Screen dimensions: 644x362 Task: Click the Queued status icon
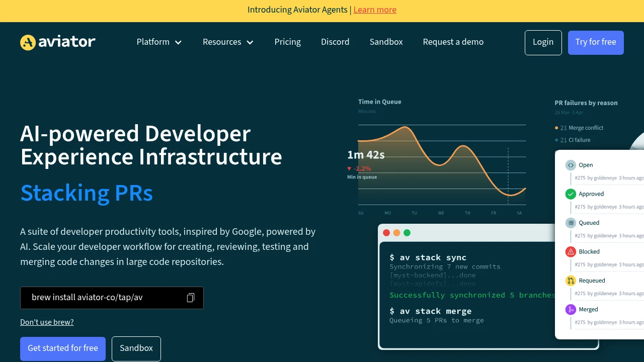[571, 223]
